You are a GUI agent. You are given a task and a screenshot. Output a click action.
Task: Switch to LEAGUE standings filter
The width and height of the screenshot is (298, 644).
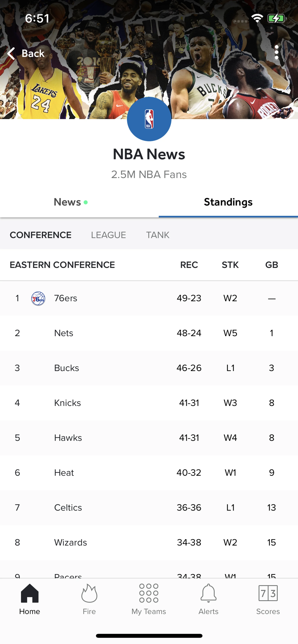click(108, 235)
